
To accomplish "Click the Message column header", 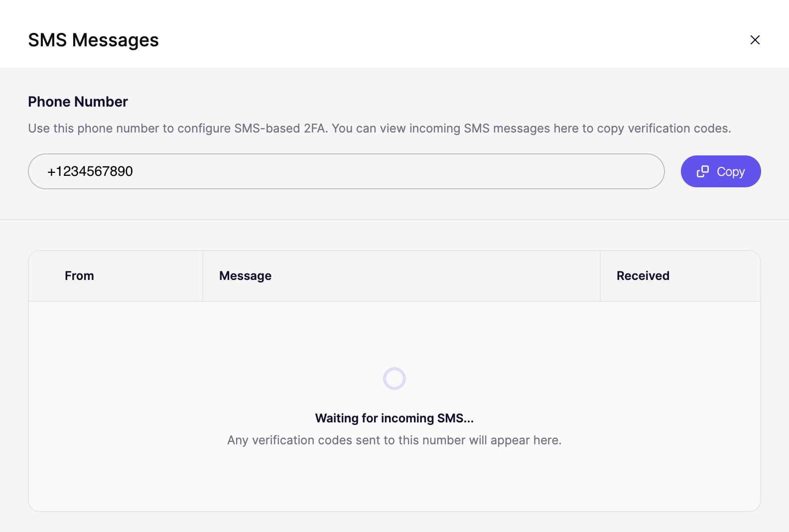I will point(245,276).
